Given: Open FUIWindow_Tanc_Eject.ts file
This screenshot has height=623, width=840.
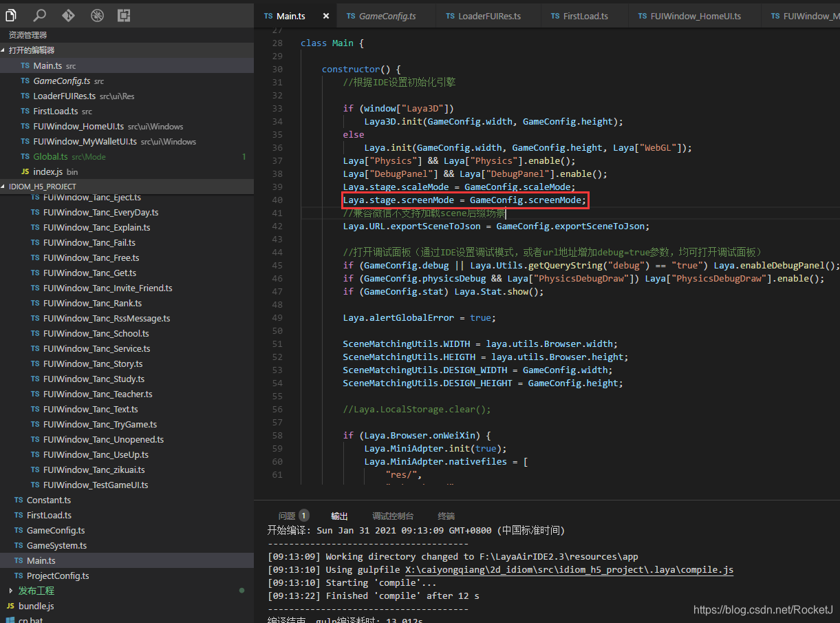Looking at the screenshot, I should 127,197.
